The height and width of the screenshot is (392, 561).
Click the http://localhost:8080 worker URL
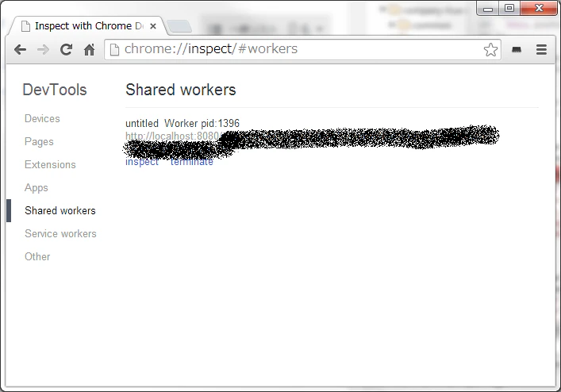[174, 136]
